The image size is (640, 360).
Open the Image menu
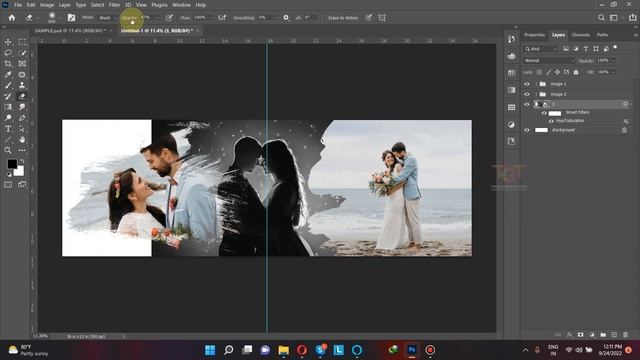[47, 5]
